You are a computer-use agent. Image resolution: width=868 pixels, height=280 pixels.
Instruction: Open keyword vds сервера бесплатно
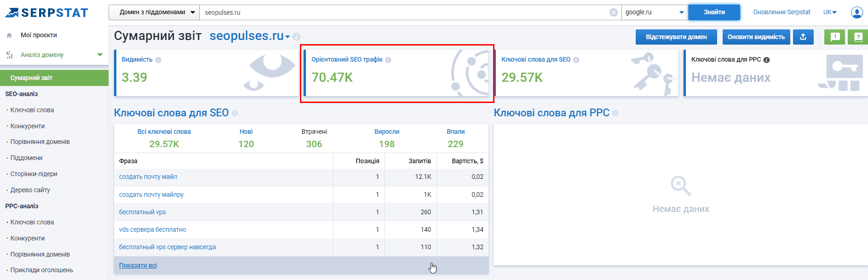click(153, 229)
